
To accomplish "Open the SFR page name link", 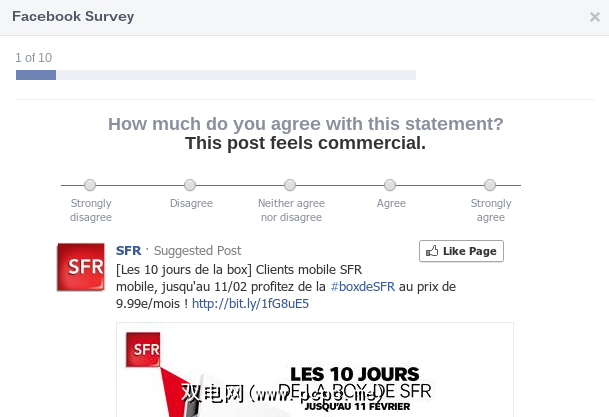I will click(128, 251).
